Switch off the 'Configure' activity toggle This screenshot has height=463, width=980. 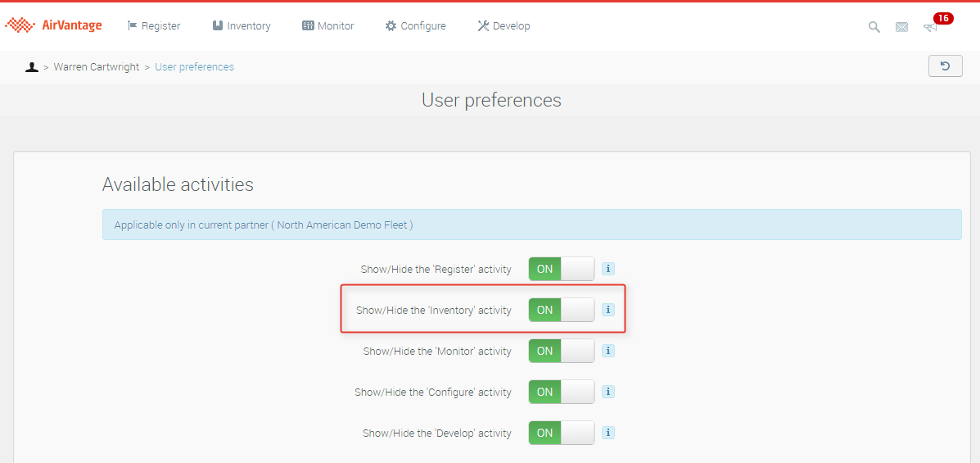click(x=561, y=392)
